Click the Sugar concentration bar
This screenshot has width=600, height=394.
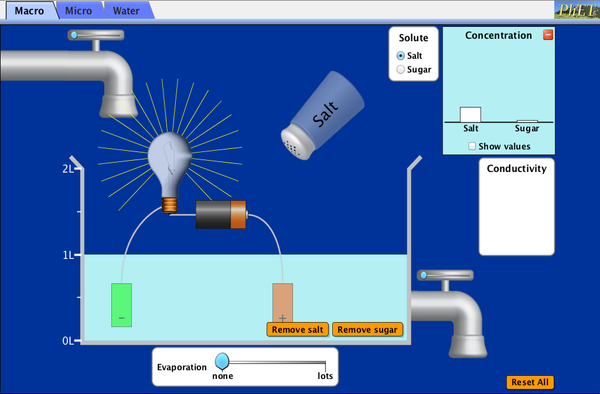[x=527, y=121]
